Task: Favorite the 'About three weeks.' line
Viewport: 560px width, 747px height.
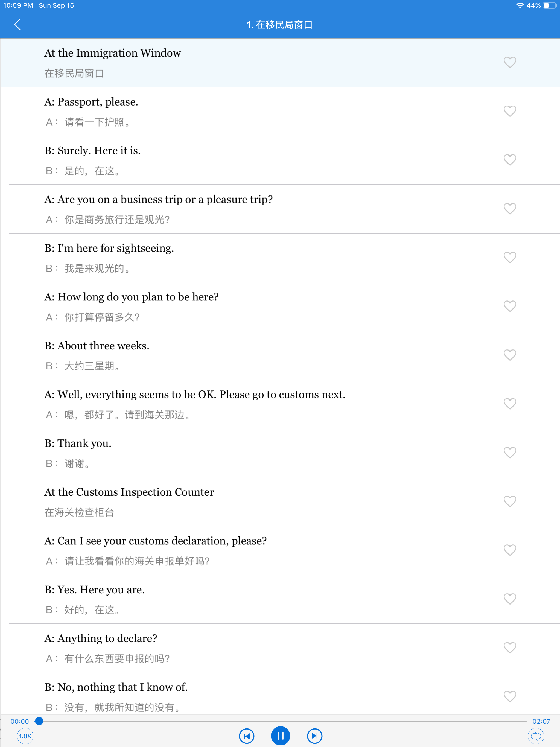Action: [509, 355]
